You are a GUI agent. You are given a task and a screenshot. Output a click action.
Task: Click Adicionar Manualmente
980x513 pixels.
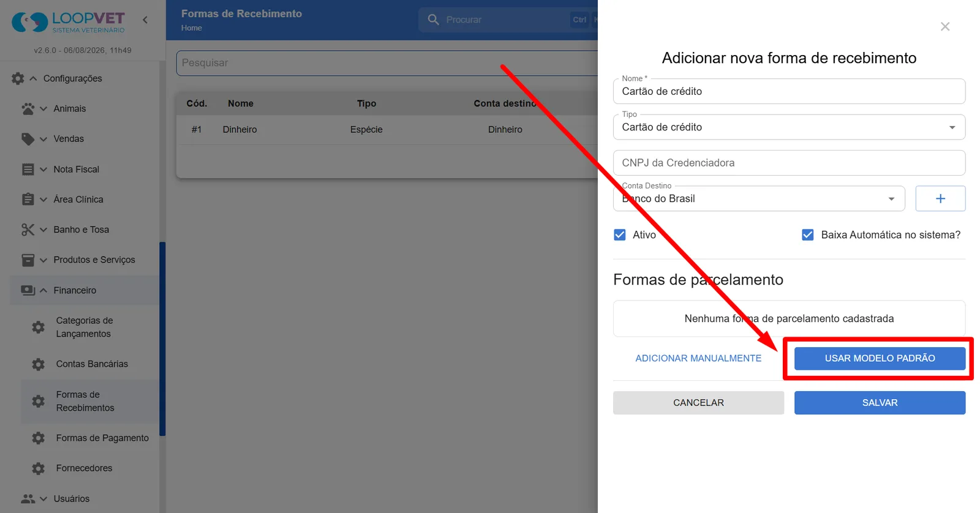click(698, 358)
